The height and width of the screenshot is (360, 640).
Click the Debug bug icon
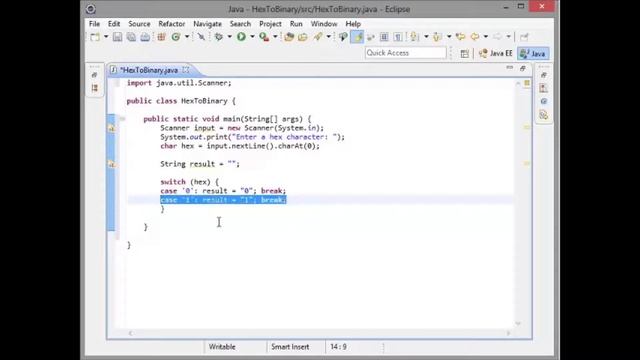(x=219, y=37)
